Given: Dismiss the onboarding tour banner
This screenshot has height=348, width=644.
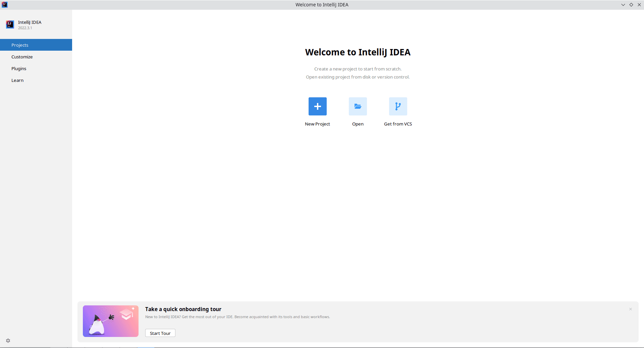Looking at the screenshot, I should click(x=631, y=309).
